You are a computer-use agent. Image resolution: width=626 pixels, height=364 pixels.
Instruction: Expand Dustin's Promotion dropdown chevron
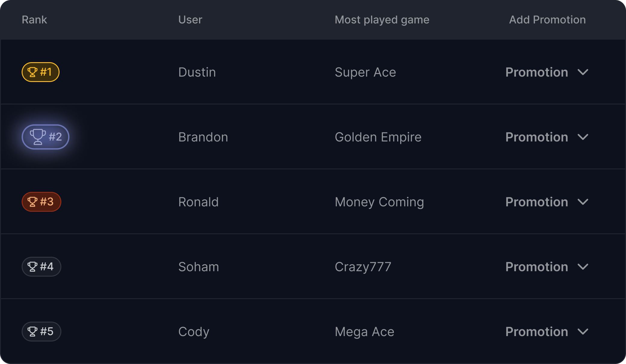click(583, 72)
